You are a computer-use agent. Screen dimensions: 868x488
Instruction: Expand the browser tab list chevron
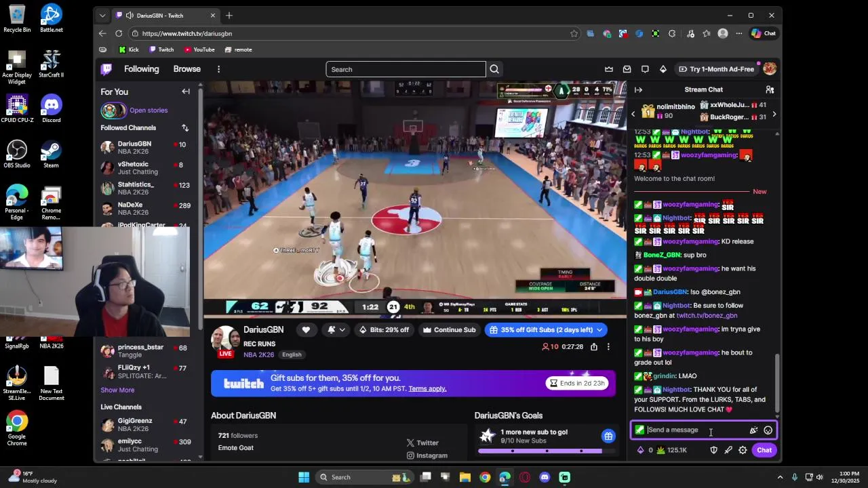pyautogui.click(x=102, y=15)
